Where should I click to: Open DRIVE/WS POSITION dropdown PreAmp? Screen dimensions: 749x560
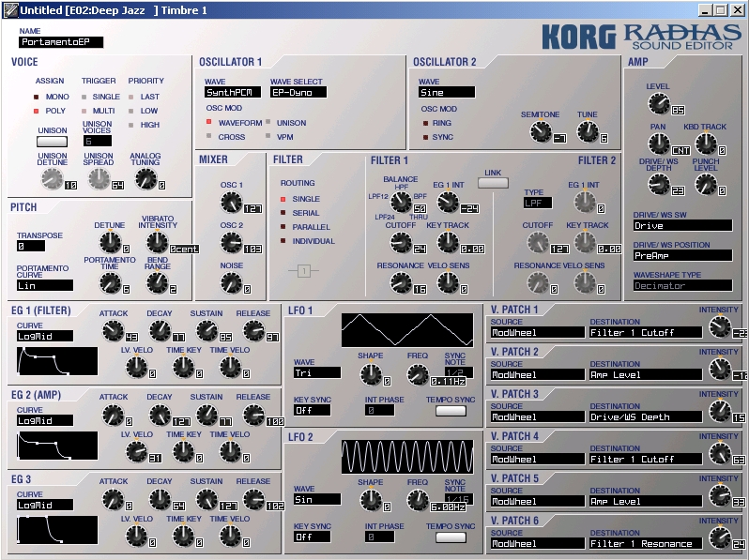click(x=682, y=255)
